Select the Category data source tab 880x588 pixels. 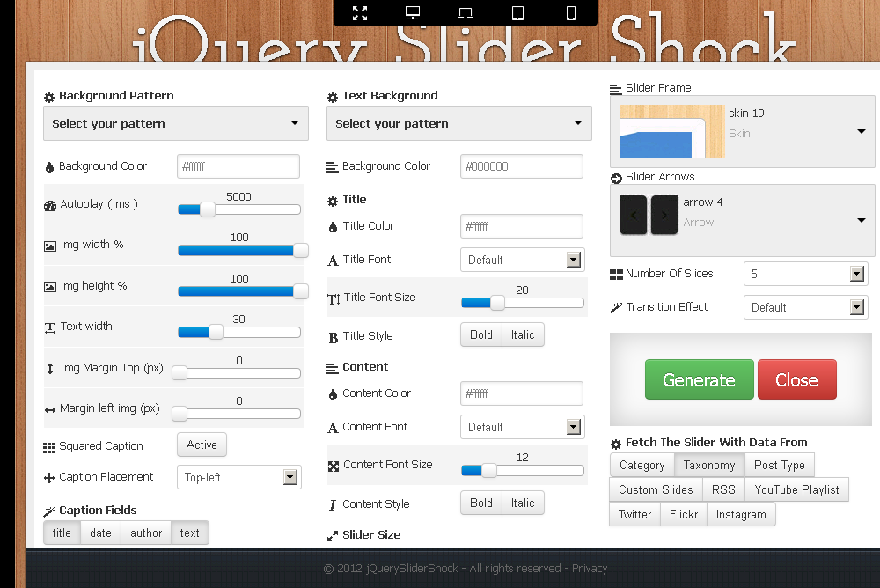point(642,465)
